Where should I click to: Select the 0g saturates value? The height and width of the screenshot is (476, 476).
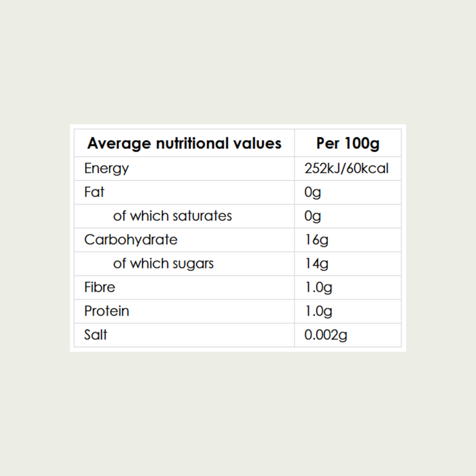pos(312,216)
